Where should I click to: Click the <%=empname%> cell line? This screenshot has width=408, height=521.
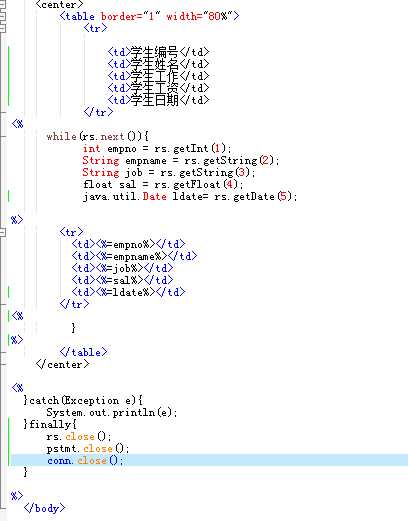(134, 256)
